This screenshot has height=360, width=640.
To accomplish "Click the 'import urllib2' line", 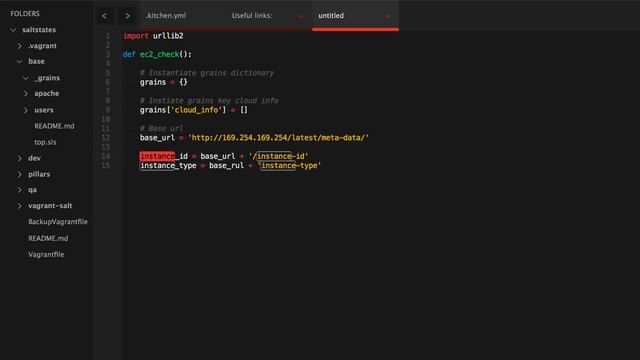I will pos(153,36).
